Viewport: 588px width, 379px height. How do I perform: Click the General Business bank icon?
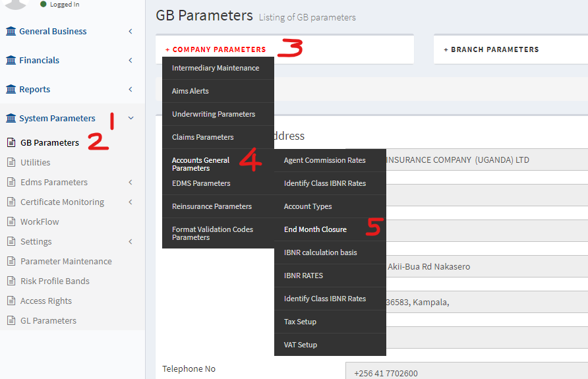coord(11,31)
